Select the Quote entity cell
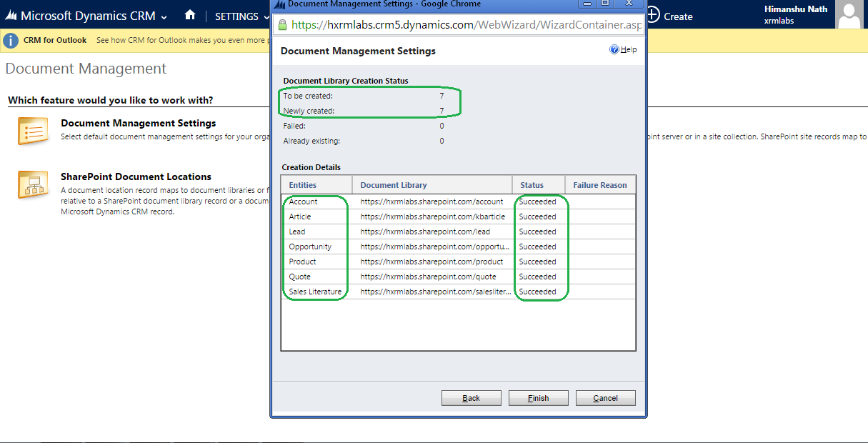The image size is (868, 443). point(300,277)
